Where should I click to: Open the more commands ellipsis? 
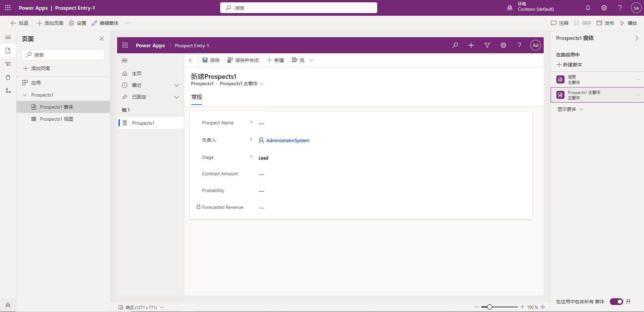(128, 23)
